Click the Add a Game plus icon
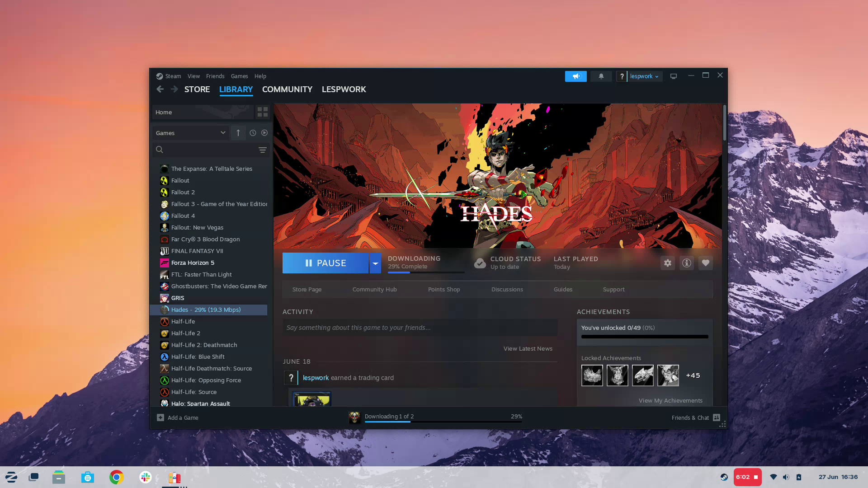The image size is (868, 488). [x=160, y=418]
